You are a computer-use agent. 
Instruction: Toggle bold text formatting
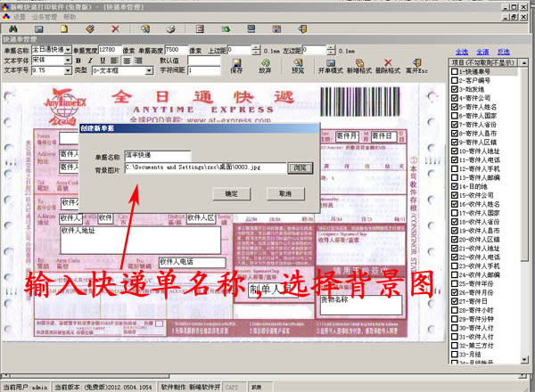(78, 61)
